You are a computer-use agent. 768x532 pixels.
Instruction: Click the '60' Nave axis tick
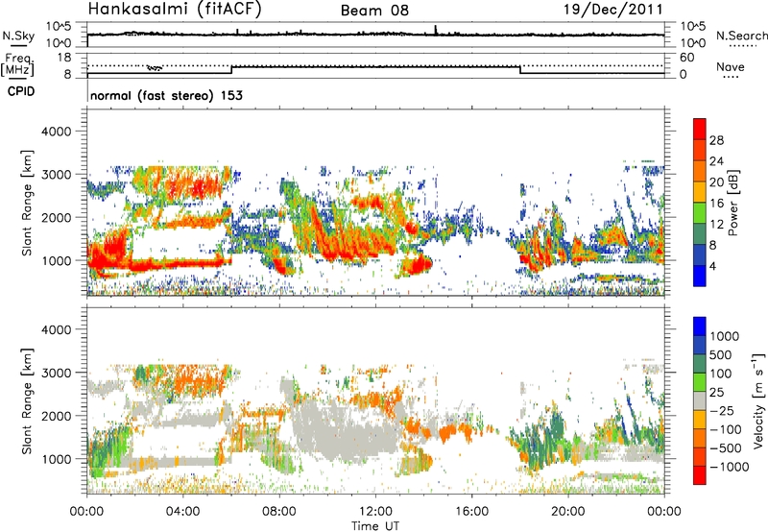click(x=686, y=58)
